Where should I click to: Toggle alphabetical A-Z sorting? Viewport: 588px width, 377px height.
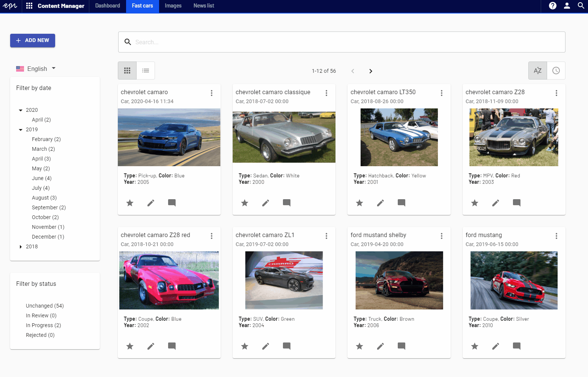pos(537,71)
